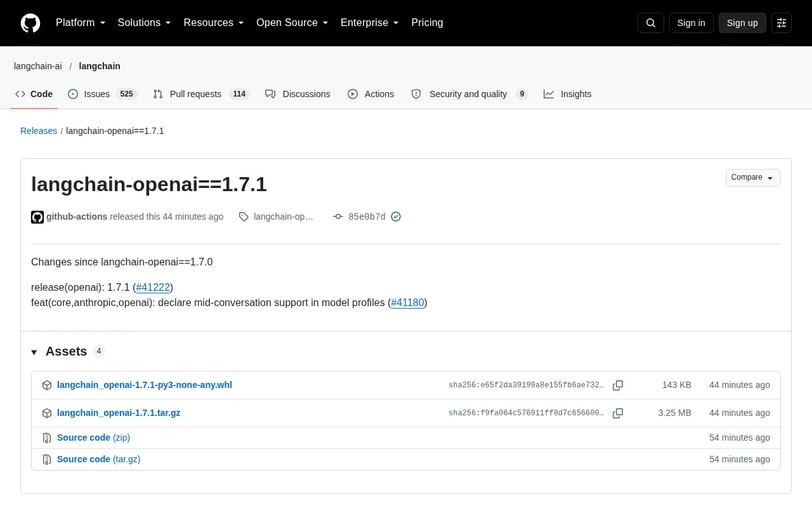
Task: Switch to the Code tab
Action: [34, 94]
